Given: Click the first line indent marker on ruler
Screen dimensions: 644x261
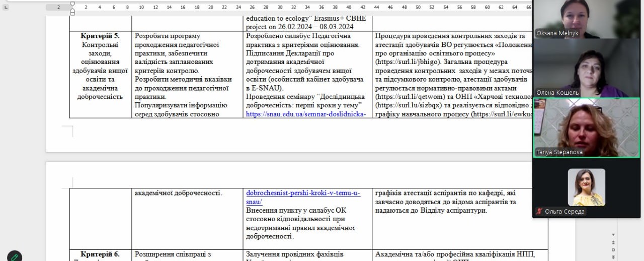Looking at the screenshot, I should click(x=72, y=4).
